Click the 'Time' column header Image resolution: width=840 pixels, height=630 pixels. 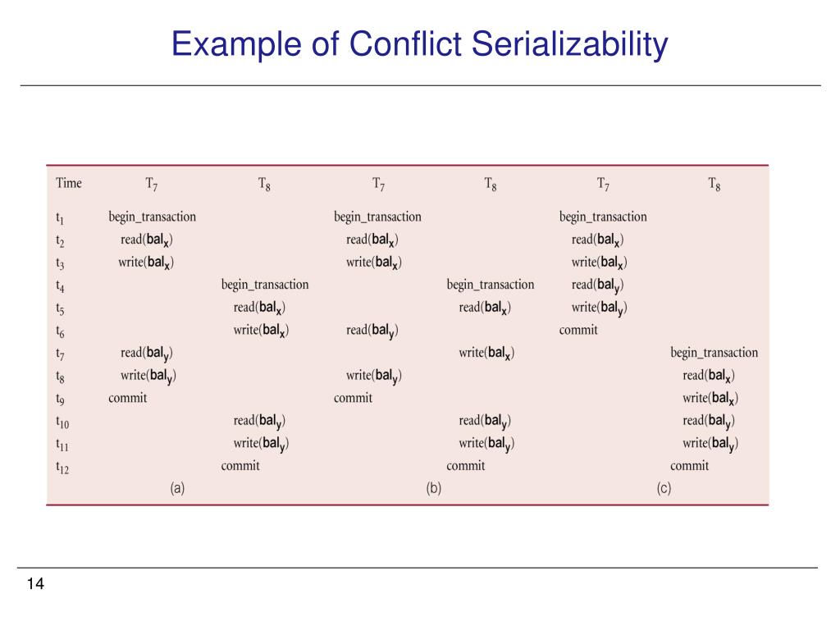pyautogui.click(x=69, y=183)
